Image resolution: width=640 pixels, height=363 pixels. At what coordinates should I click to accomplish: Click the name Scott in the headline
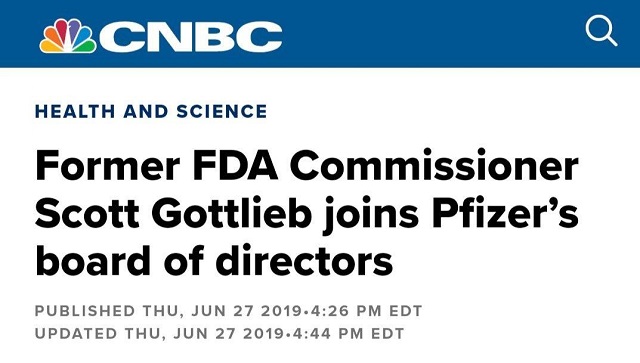coord(87,213)
